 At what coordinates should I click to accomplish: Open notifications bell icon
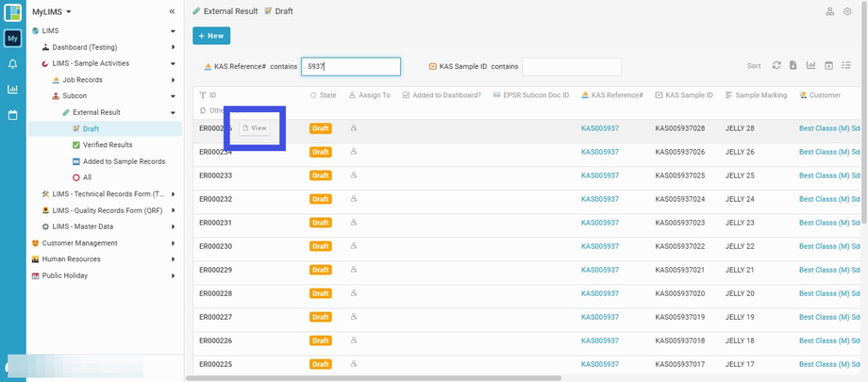click(x=12, y=64)
